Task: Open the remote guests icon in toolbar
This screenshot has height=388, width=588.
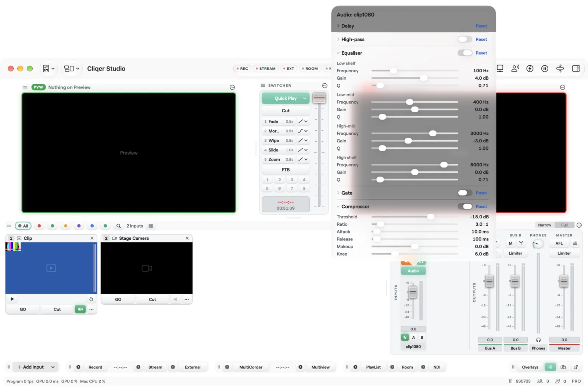Action: pyautogui.click(x=515, y=69)
